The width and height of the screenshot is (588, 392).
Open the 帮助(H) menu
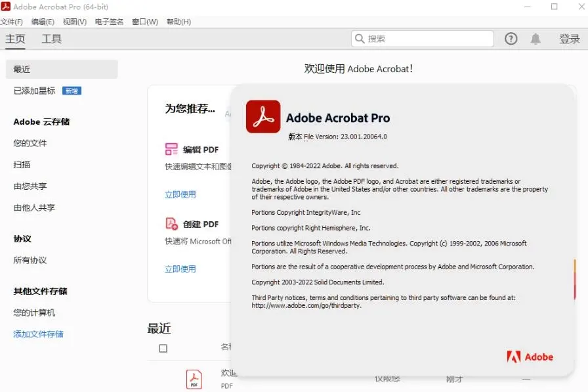pos(179,22)
